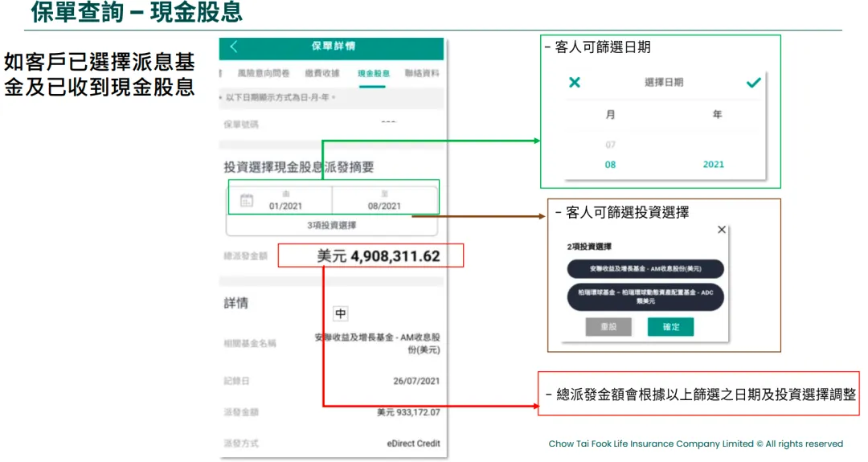Click the 中 language icon
This screenshot has width=868, height=462.
341,313
